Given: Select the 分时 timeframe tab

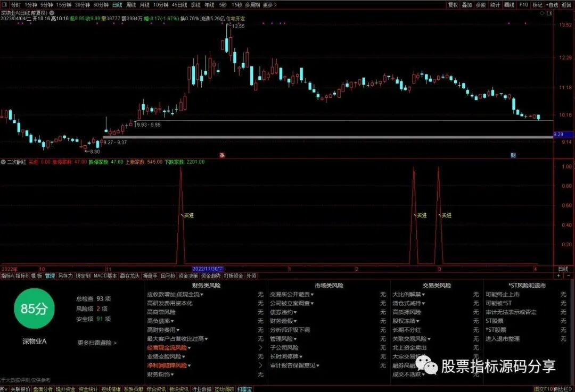Looking at the screenshot, I should pos(16,5).
